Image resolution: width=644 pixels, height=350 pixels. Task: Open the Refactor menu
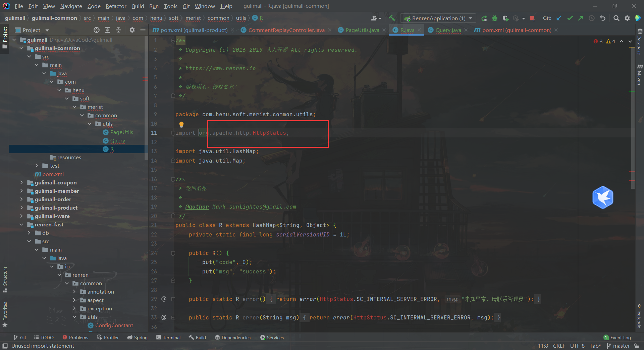coord(116,6)
